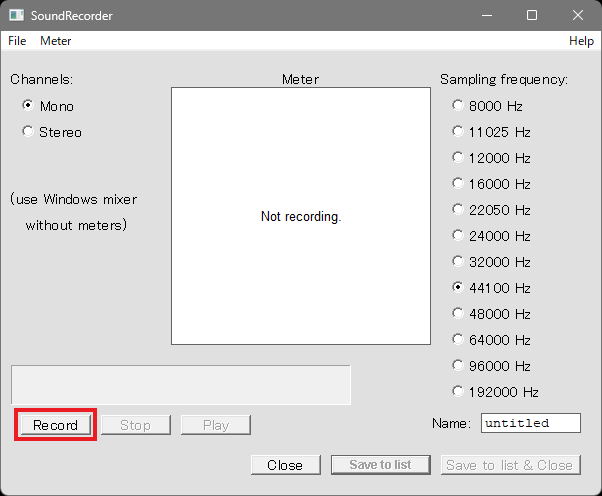Open the File menu
602x496 pixels.
tap(17, 41)
